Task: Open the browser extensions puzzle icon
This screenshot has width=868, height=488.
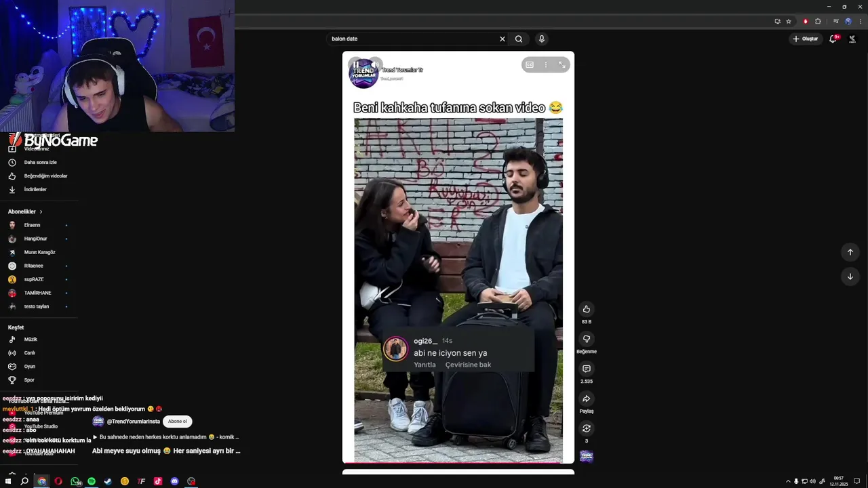Action: 818,21
